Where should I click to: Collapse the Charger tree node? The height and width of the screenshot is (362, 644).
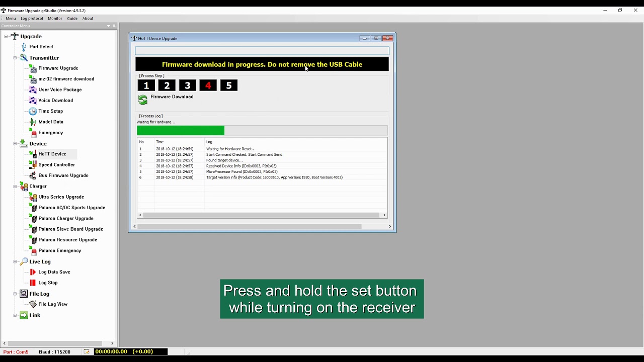tap(15, 187)
